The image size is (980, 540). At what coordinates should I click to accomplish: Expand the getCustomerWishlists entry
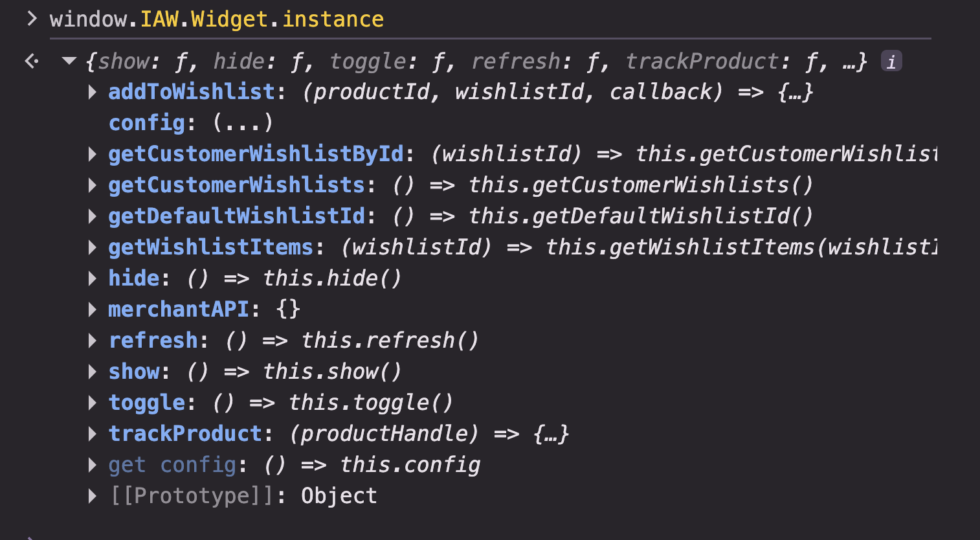tap(93, 185)
